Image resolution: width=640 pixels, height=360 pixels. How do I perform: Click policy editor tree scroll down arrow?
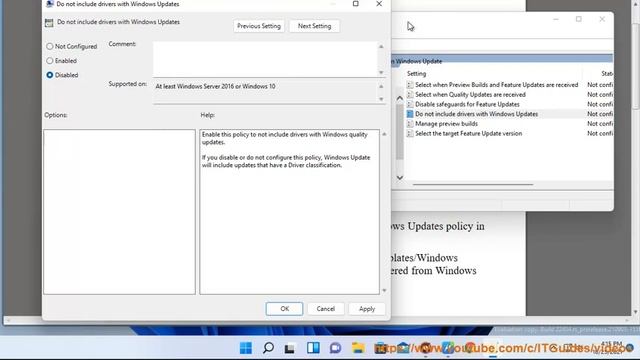[x=400, y=178]
